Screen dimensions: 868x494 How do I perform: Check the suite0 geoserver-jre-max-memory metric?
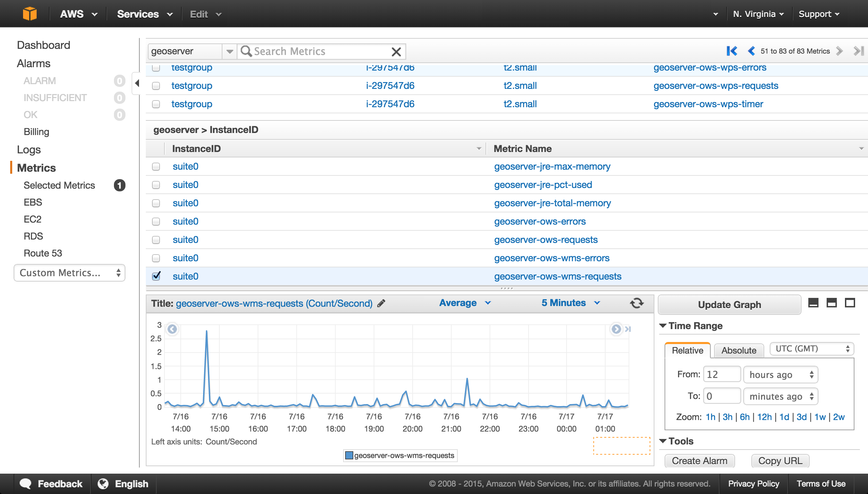pyautogui.click(x=156, y=167)
